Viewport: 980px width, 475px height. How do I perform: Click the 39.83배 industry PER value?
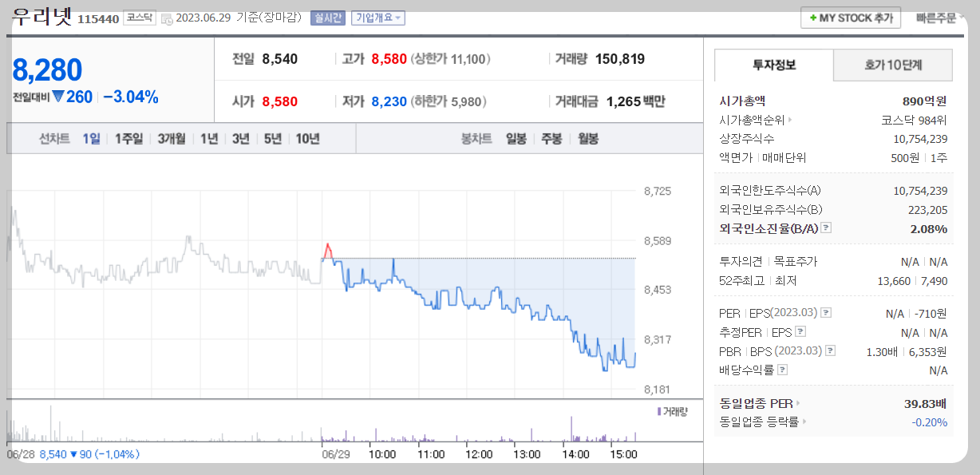(926, 404)
